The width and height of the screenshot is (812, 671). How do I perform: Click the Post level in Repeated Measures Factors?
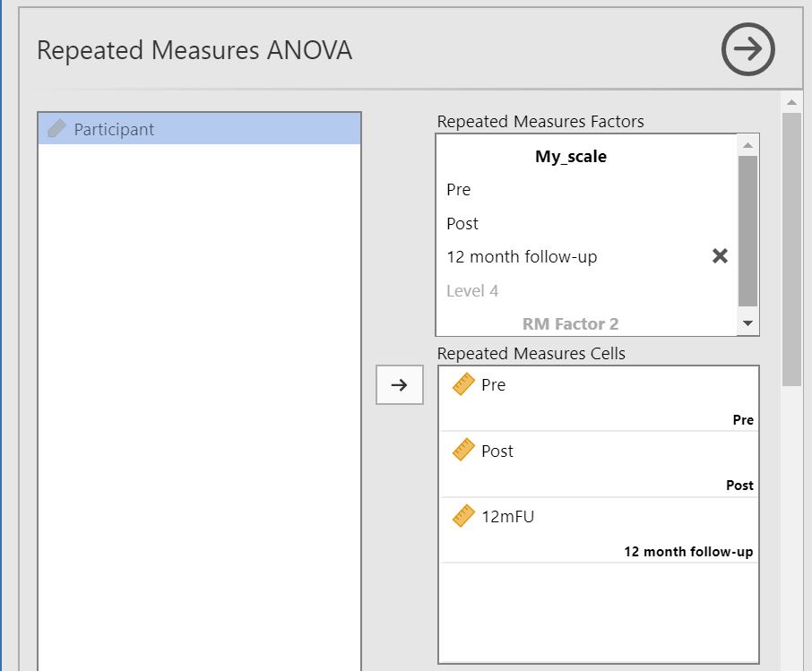(462, 224)
